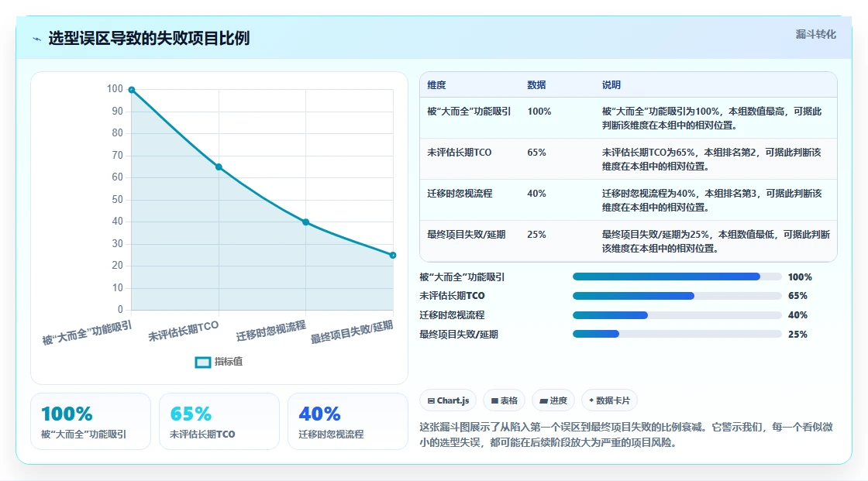Screen dimensions: 868x481
Task: Click x-axis label 迁移时忽视流程
Action: point(270,331)
